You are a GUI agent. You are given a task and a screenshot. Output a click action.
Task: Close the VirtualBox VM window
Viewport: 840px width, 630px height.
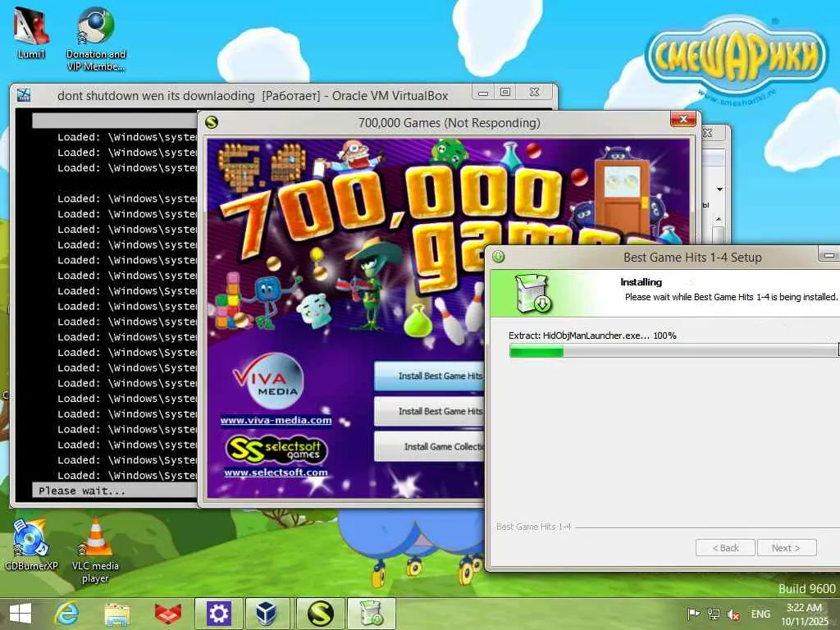(535, 92)
